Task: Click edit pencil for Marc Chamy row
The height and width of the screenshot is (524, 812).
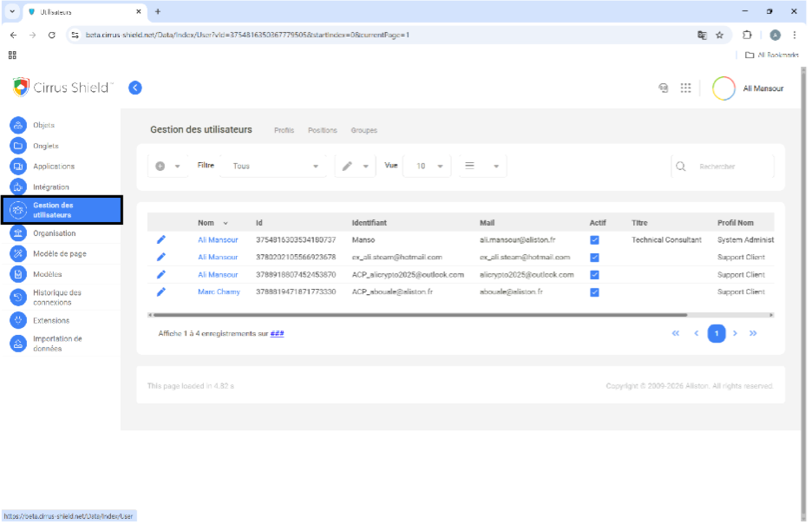Action: point(160,292)
